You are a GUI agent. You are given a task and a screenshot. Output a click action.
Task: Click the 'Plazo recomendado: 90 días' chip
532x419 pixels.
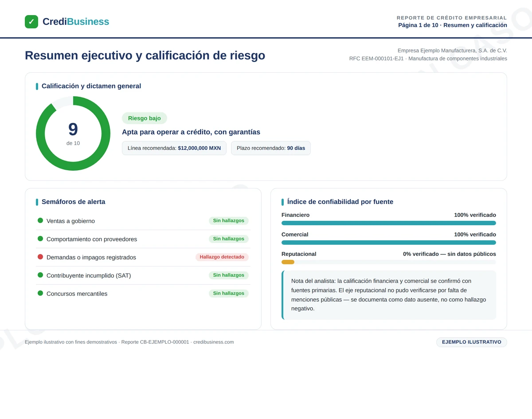271,148
